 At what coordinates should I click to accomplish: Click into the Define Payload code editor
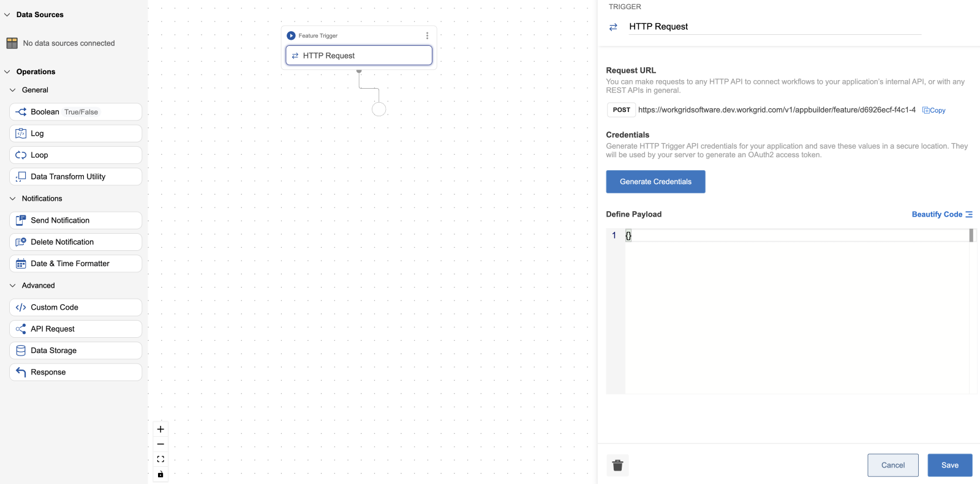tap(796, 312)
